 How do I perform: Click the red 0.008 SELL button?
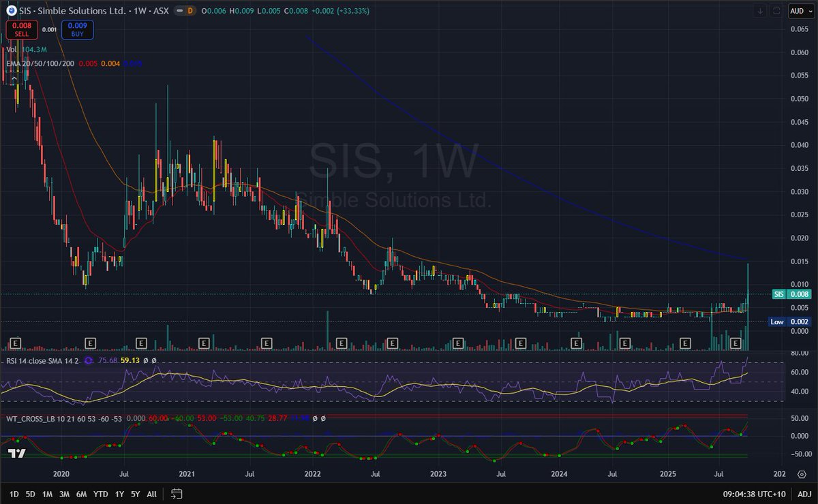(x=20, y=29)
